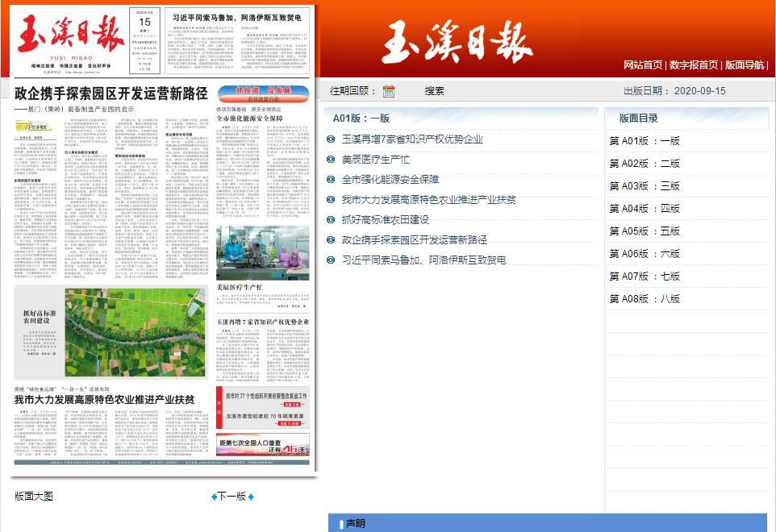Viewport: 776px width, 532px height.
Task: Click bullet icon beside 习近平同索马鲁加、阿洛伊斯互致贺电
Action: (x=331, y=260)
